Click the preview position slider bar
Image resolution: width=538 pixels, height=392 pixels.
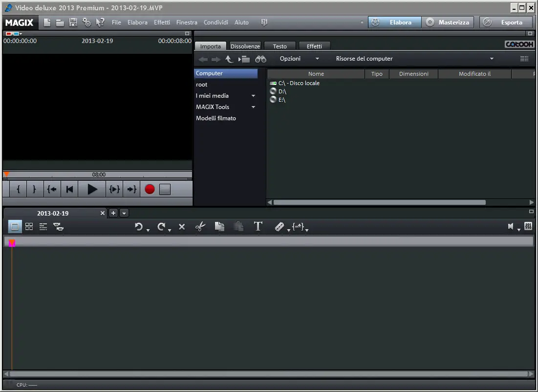point(97,174)
